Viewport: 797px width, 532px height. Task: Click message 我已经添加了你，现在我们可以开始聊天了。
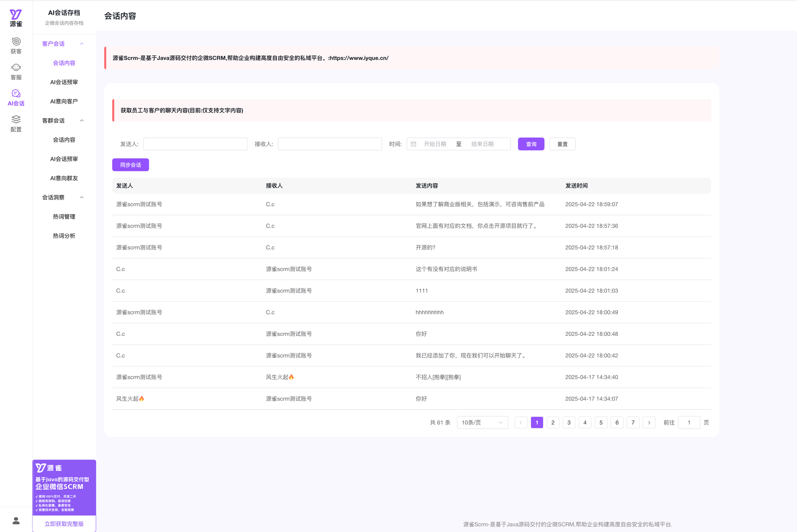click(x=472, y=355)
